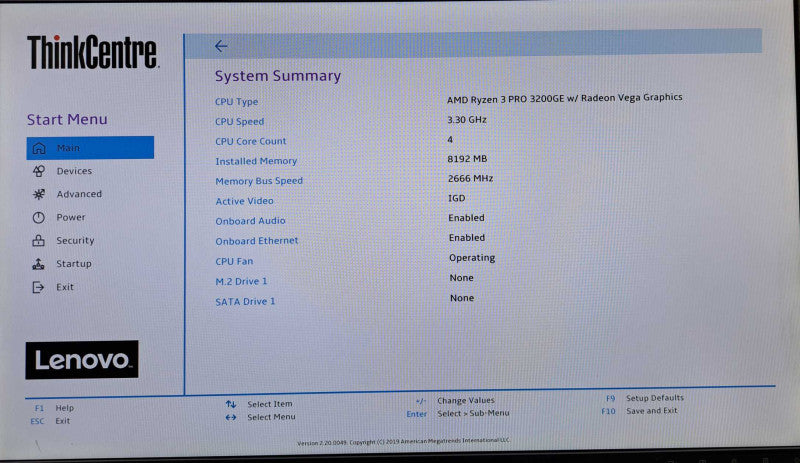Viewport: 800px width, 463px height.
Task: Click the Power clock icon
Action: click(x=39, y=217)
